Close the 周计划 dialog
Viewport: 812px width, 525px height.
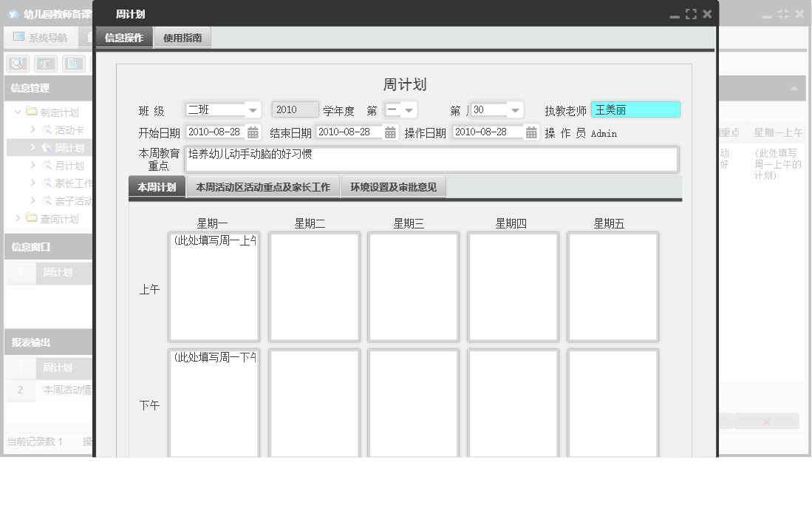tap(707, 14)
